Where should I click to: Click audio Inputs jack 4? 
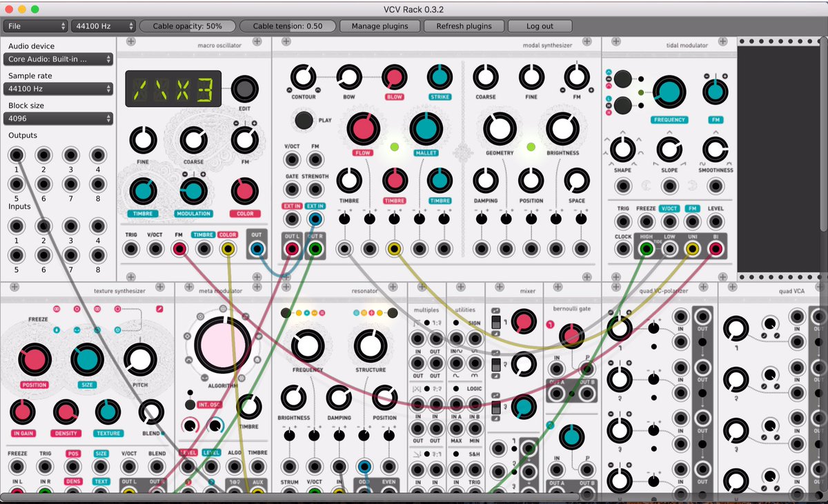click(97, 225)
